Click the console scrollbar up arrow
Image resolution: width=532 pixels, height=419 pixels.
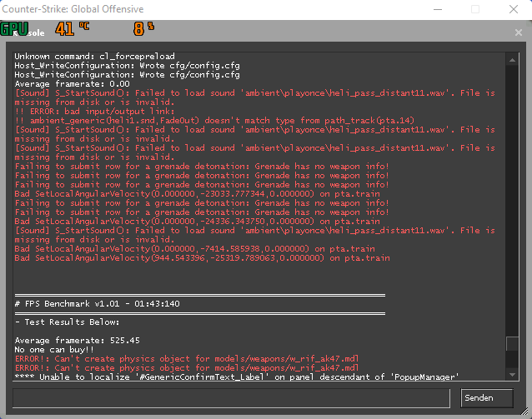click(512, 60)
